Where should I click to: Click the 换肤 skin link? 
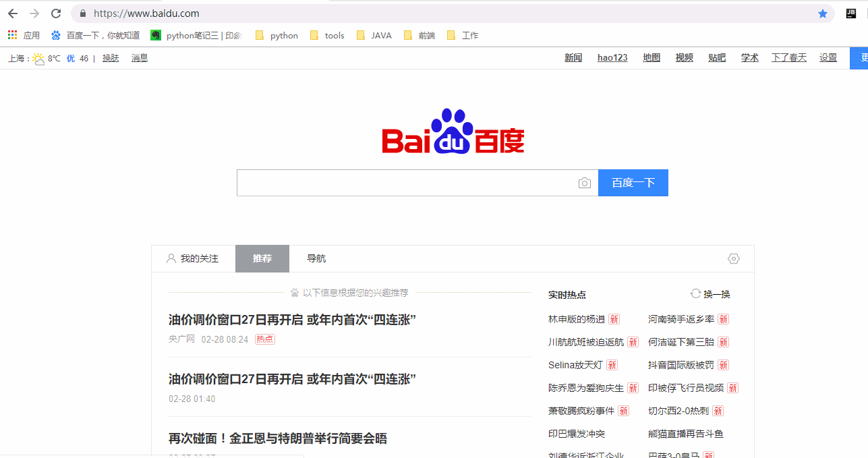[x=111, y=59]
